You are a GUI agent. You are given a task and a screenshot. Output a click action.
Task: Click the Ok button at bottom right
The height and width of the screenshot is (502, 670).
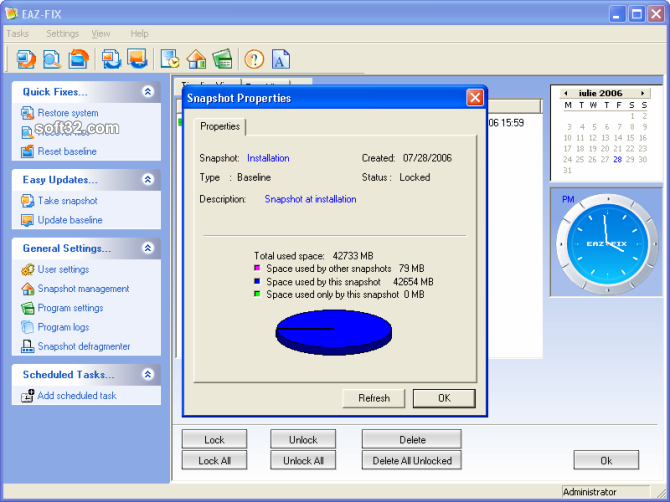pos(606,461)
